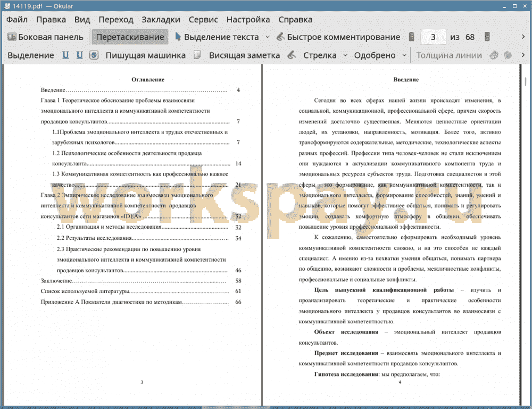This screenshot has height=409, width=532.
Task: Click the 'Приложение А Показатели диагностики' entry
Action: click(x=141, y=302)
